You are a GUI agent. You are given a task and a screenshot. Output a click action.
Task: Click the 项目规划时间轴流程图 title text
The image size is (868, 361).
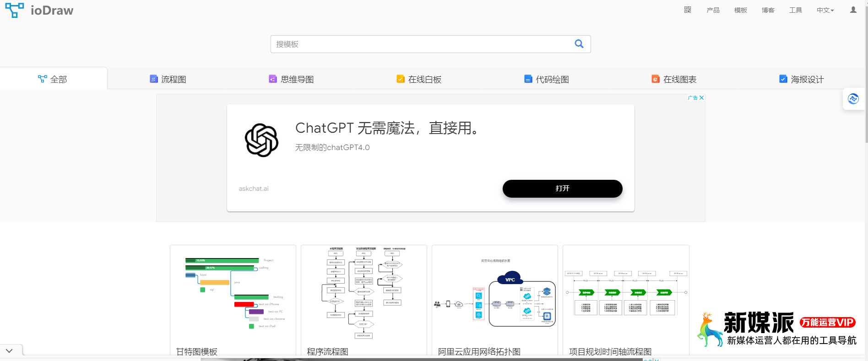pyautogui.click(x=610, y=351)
